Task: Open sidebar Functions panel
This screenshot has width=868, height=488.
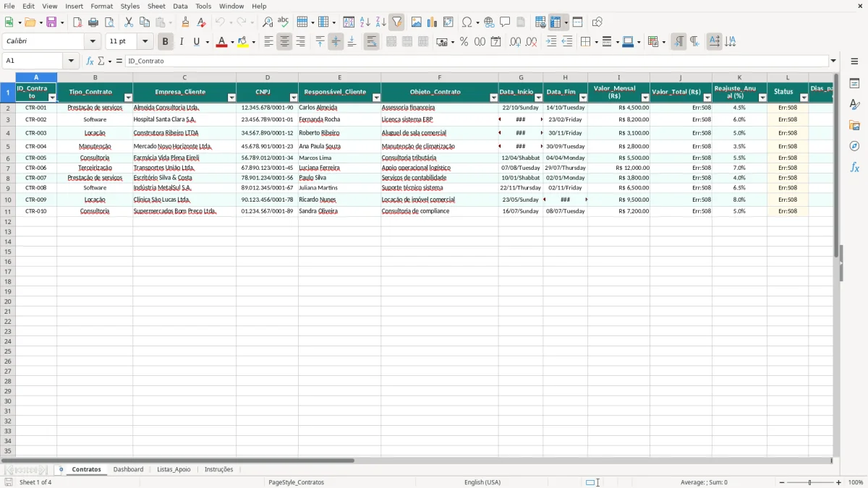Action: (x=854, y=167)
